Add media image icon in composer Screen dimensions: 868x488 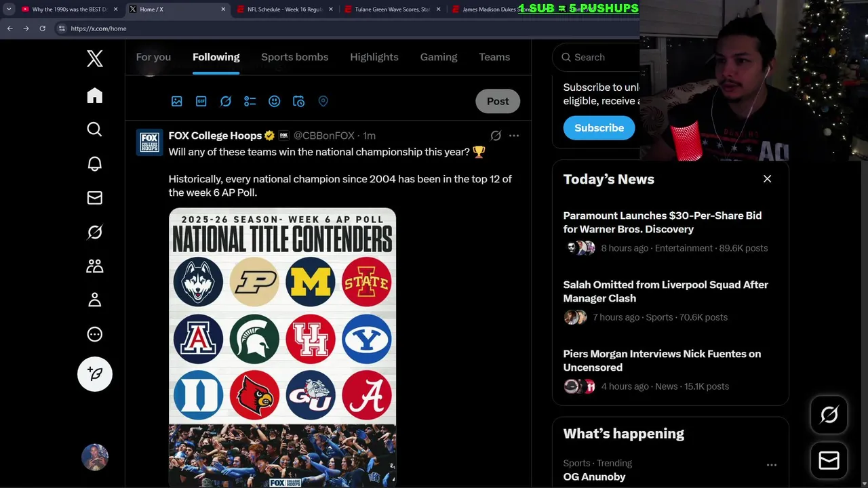pos(177,101)
